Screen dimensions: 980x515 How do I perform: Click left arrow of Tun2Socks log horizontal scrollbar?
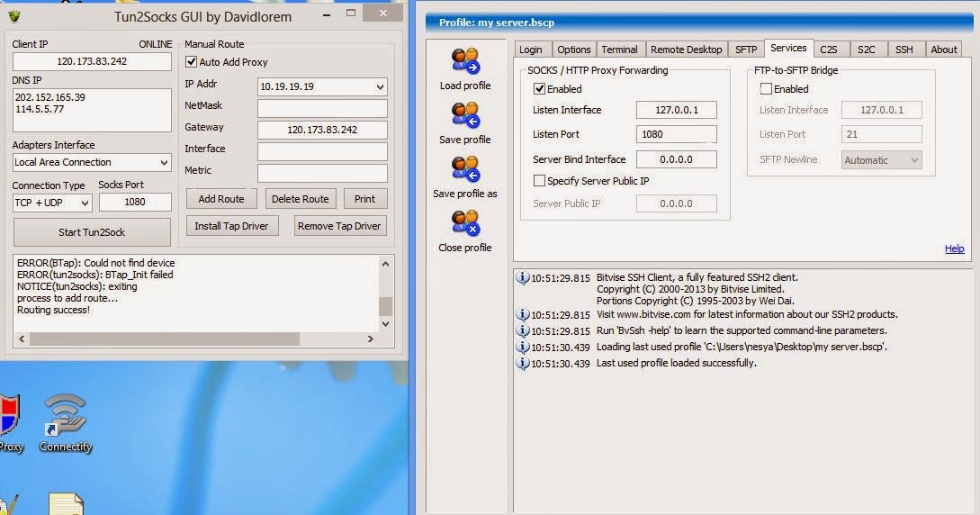click(22, 339)
